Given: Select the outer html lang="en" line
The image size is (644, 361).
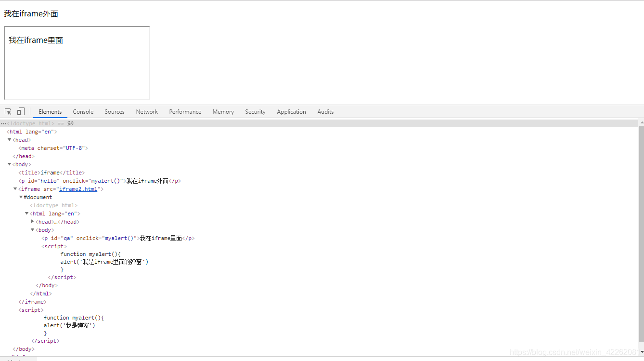Looking at the screenshot, I should point(32,132).
